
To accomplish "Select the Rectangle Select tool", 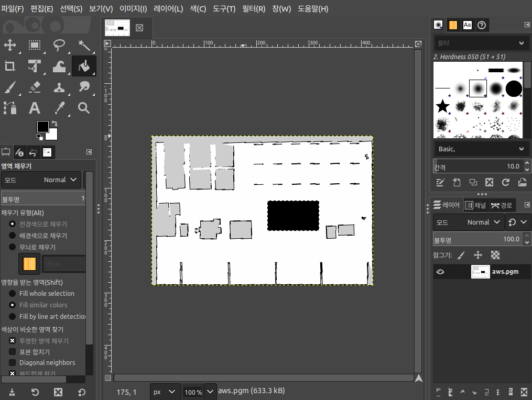I will (34, 45).
